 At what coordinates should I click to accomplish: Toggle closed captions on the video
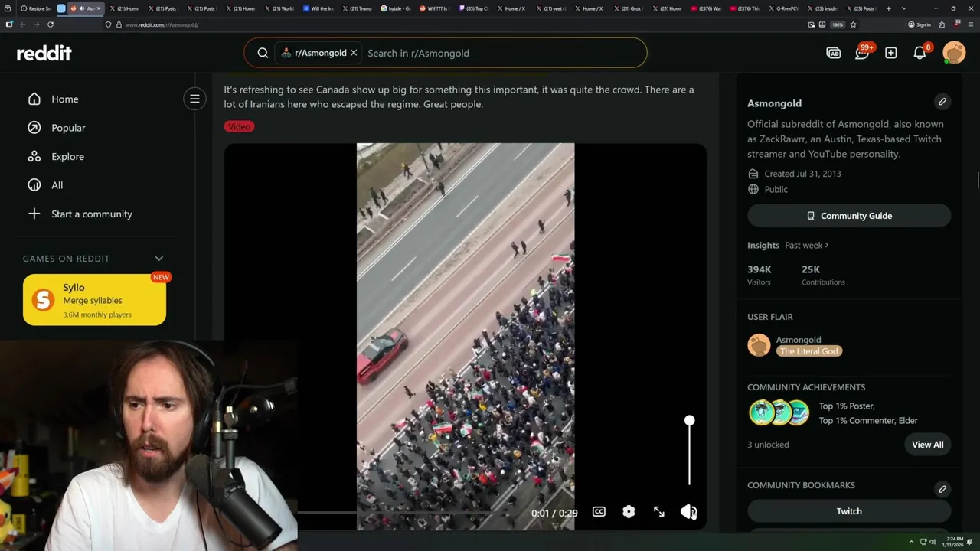599,512
